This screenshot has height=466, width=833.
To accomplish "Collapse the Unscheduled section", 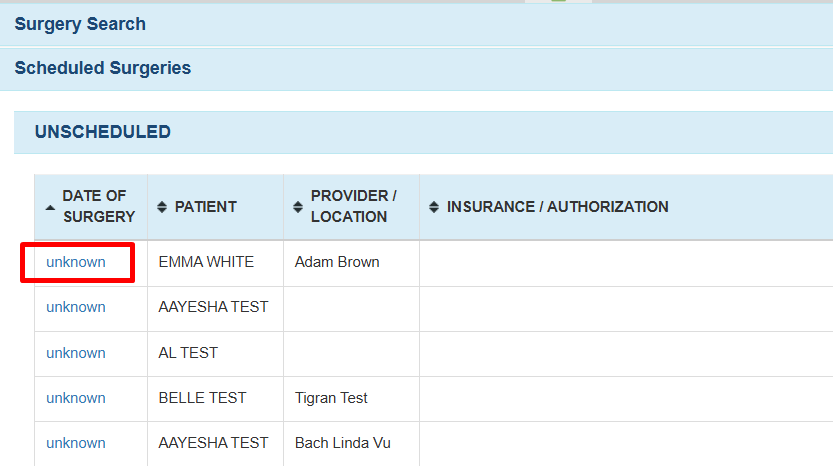I will (x=103, y=132).
